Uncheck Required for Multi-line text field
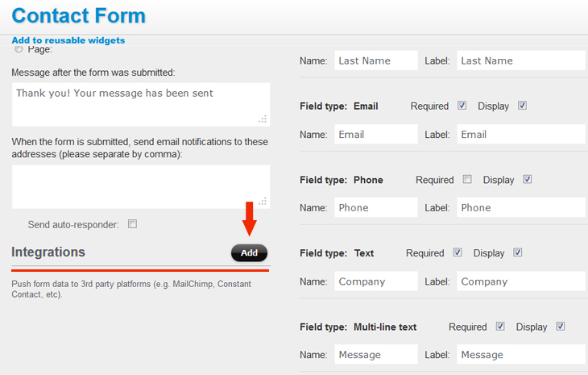The width and height of the screenshot is (588, 375). [500, 326]
